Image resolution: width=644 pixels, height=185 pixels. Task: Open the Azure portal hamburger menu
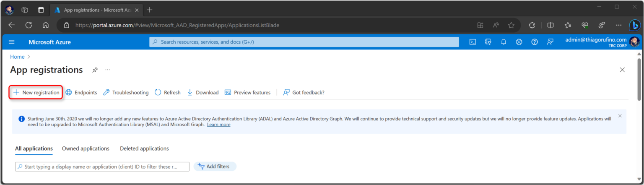pyautogui.click(x=12, y=42)
